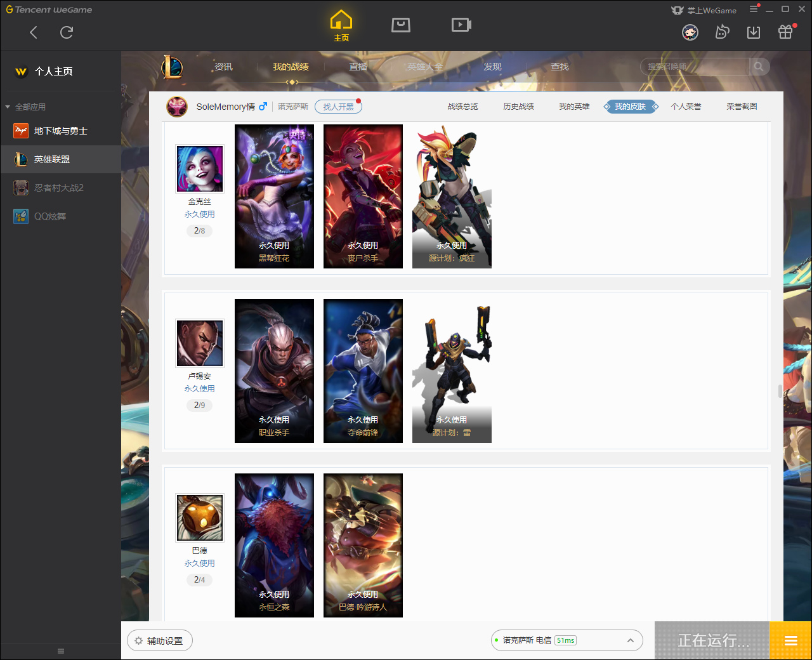812x660 pixels.
Task: Switch to the 直播 tab
Action: (x=358, y=67)
